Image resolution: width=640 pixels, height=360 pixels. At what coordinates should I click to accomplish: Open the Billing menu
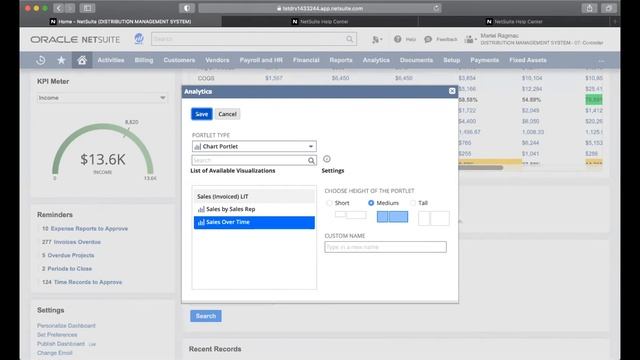point(144,60)
